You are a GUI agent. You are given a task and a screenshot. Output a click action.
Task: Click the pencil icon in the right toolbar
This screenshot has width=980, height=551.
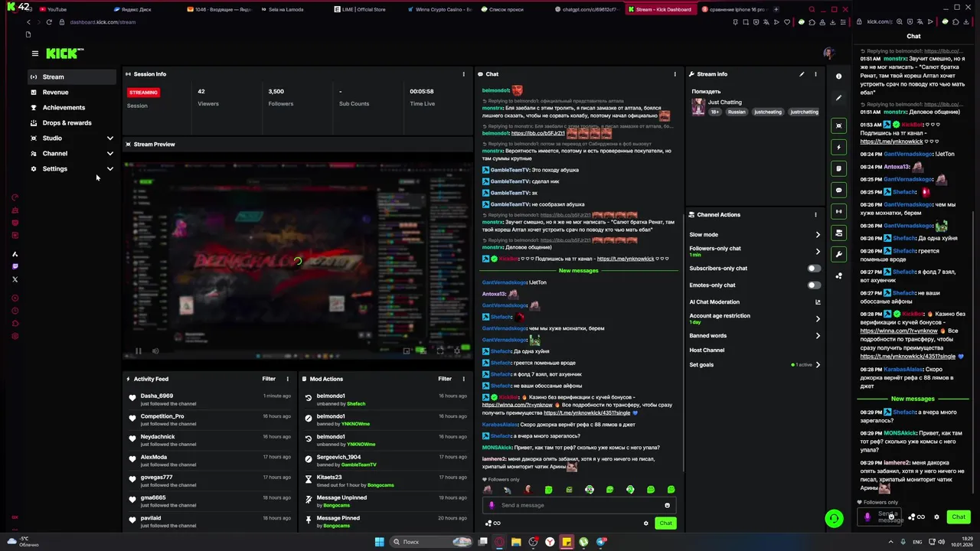pyautogui.click(x=838, y=98)
